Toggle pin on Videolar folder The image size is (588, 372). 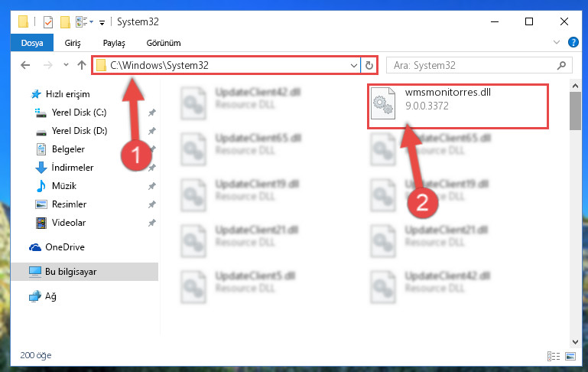[152, 223]
